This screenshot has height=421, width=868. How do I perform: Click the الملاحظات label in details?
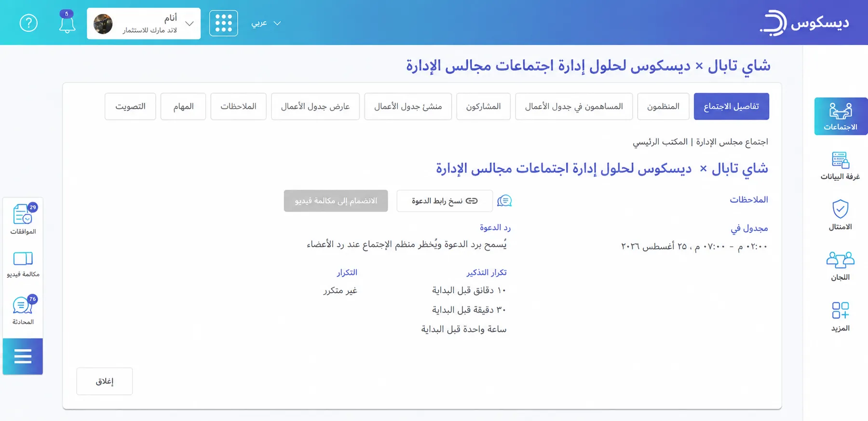(748, 200)
